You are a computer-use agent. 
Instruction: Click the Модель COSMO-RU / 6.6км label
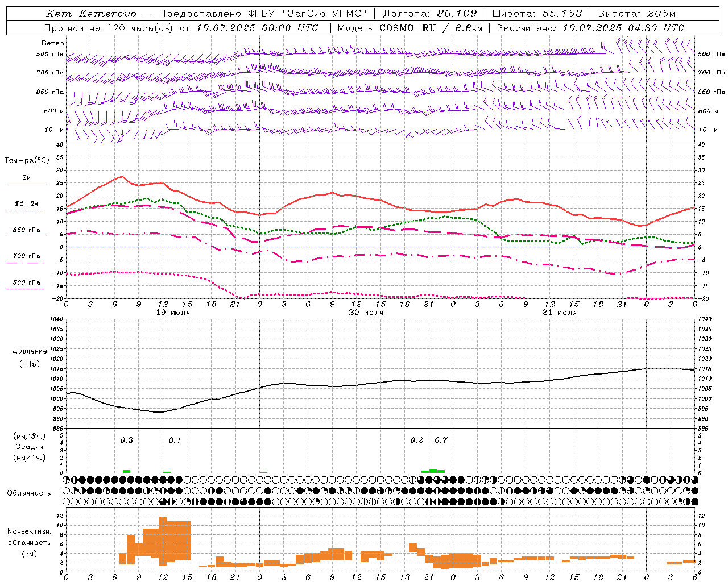[x=409, y=28]
